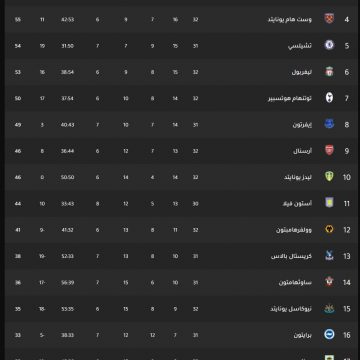Click the Crystal Palace club crest
The width and height of the screenshot is (360, 360).
click(x=329, y=256)
